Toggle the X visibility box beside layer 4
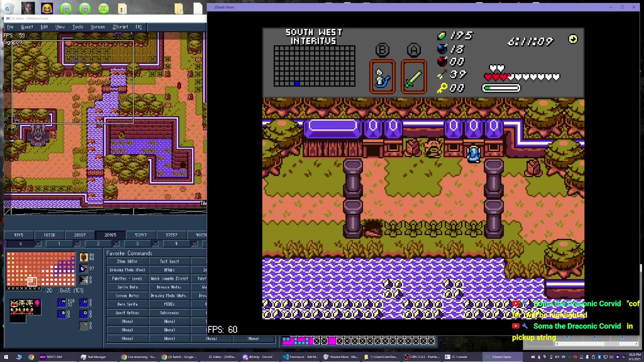Screen dimensions: 644x362 pyautogui.click(x=194, y=244)
